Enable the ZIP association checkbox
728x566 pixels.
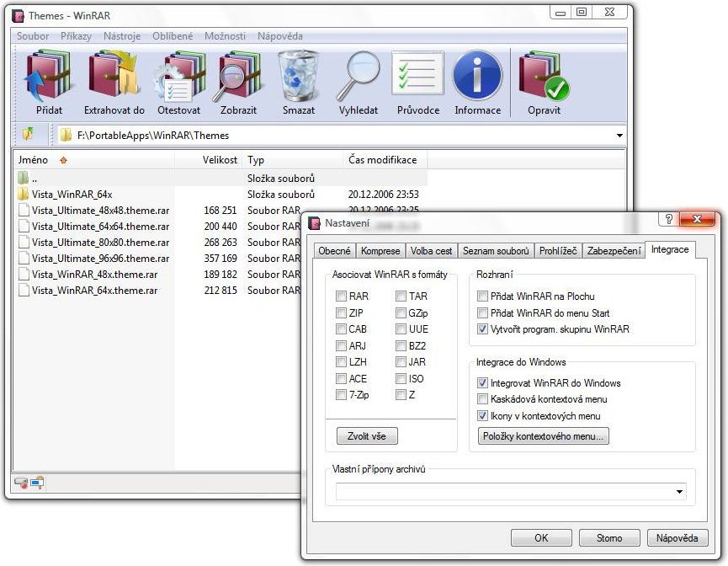[341, 312]
